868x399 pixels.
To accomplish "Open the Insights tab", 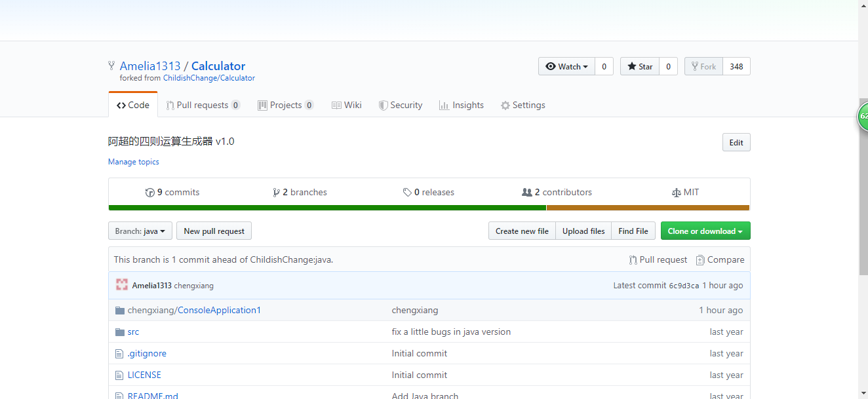I will (462, 105).
